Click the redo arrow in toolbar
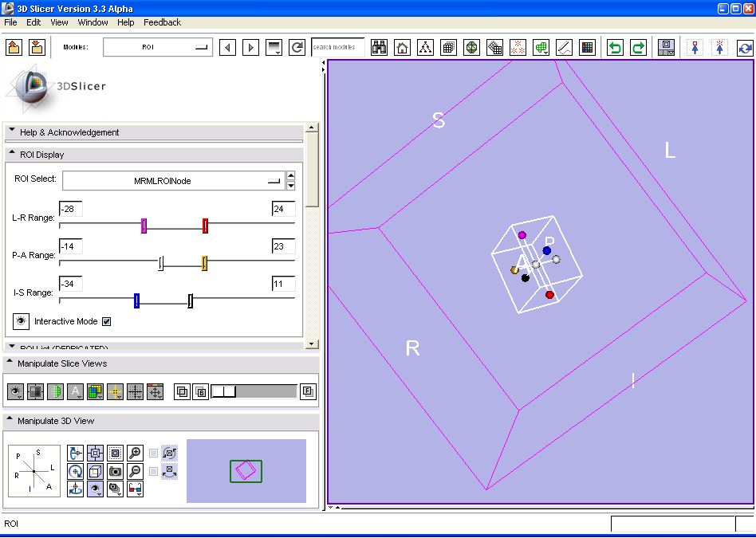The width and height of the screenshot is (756, 538). 638,48
